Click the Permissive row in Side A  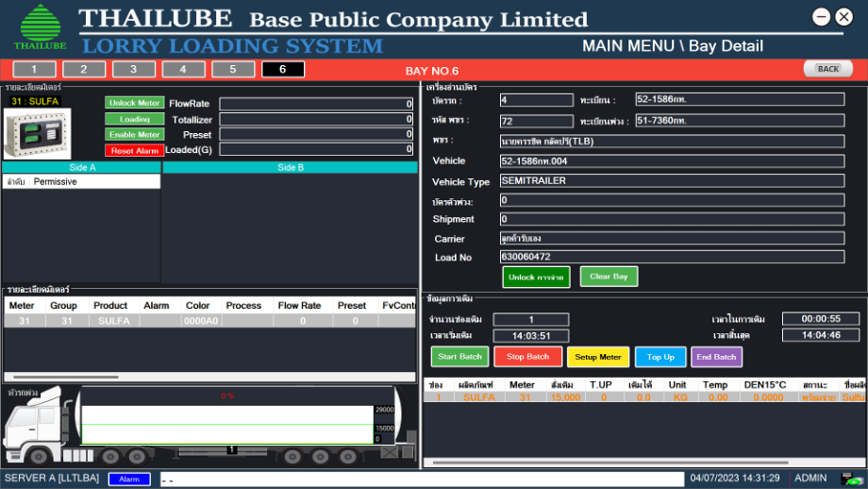[81, 181]
